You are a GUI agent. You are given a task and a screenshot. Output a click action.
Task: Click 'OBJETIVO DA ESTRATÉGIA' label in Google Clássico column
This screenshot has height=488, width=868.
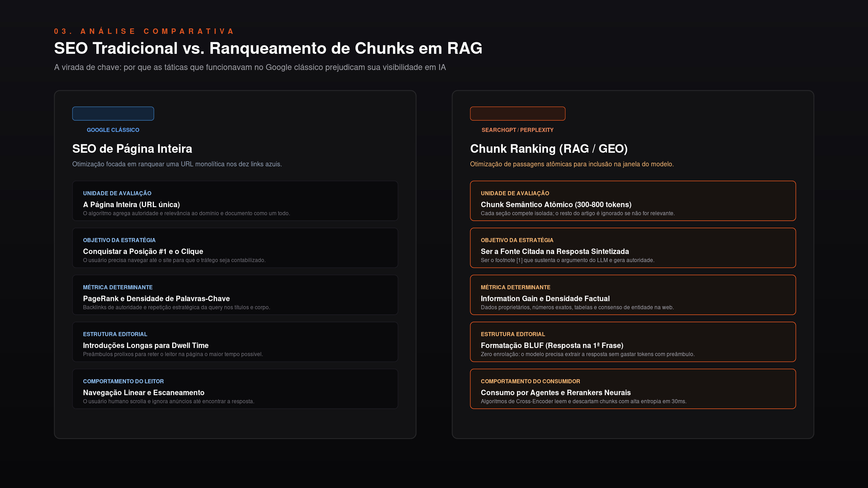(119, 240)
